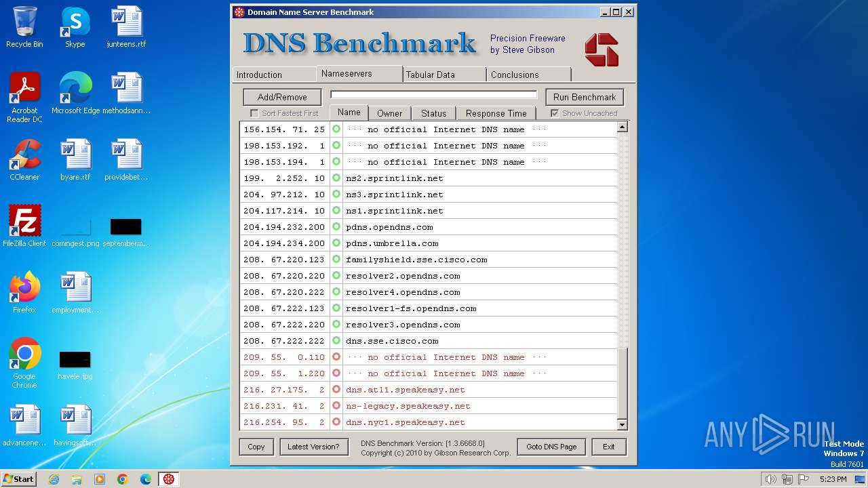Image resolution: width=868 pixels, height=488 pixels.
Task: Click status circle for 156.154.71.25 row
Action: pos(336,129)
